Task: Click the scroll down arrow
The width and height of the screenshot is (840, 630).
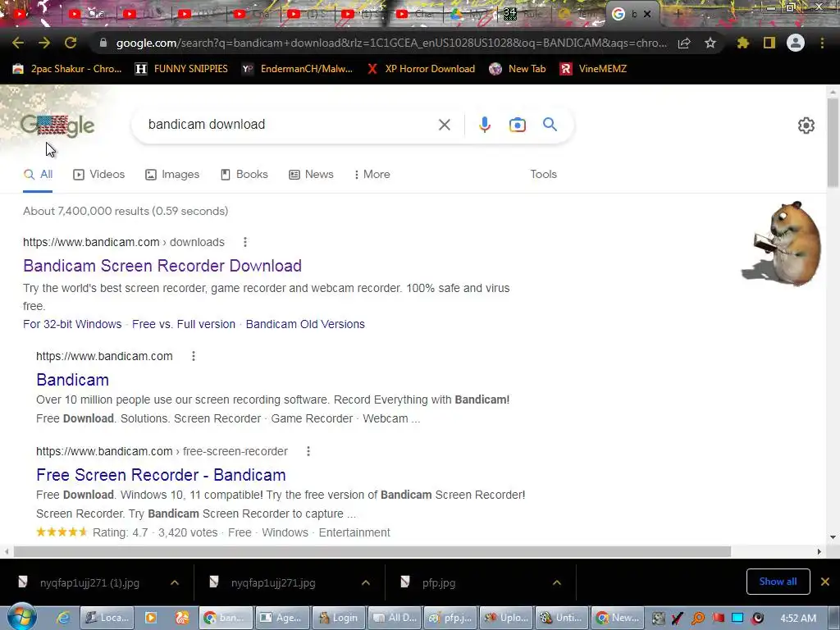Action: coord(833,537)
